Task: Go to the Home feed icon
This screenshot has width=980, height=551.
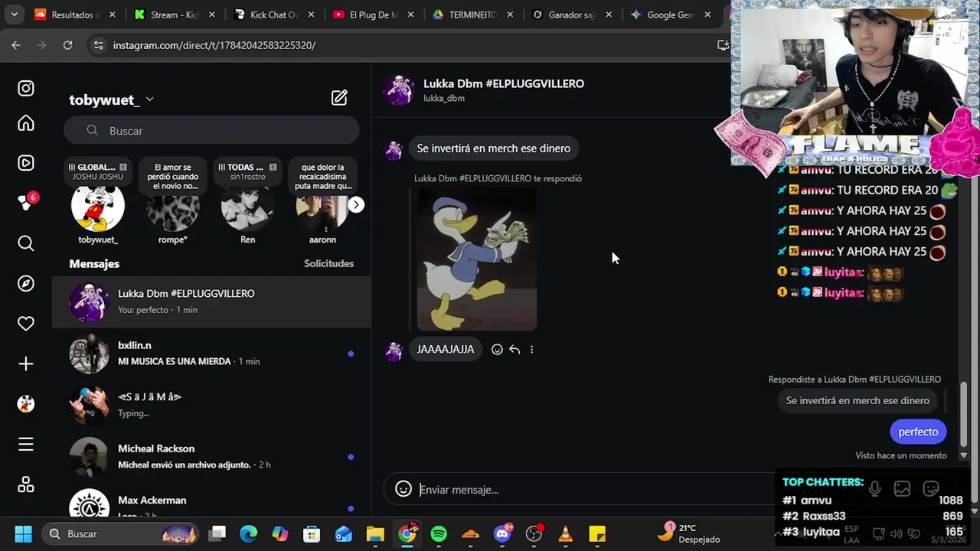Action: (26, 123)
